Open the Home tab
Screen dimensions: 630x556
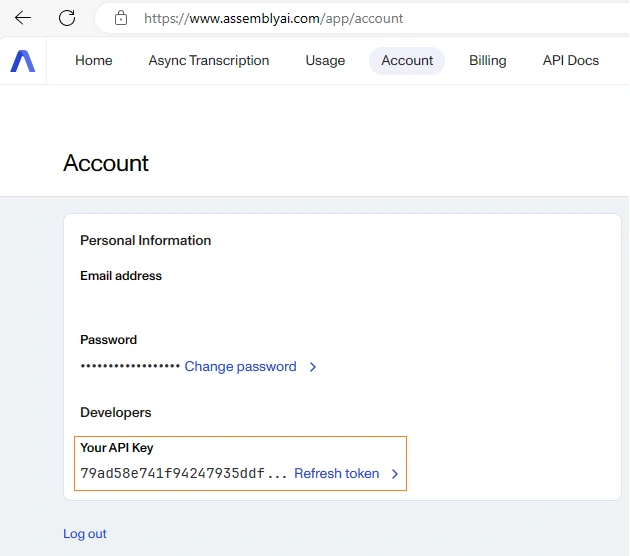click(94, 61)
